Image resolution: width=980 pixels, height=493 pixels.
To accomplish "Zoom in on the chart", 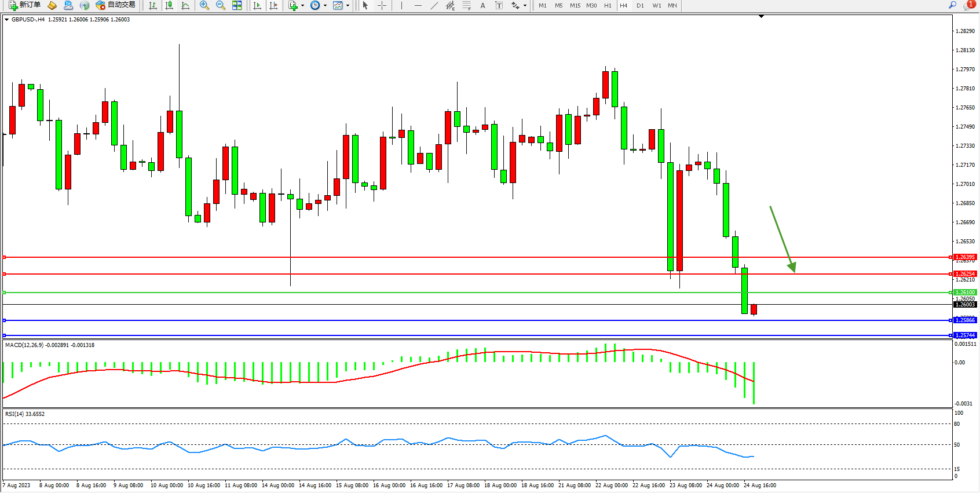I will [204, 5].
